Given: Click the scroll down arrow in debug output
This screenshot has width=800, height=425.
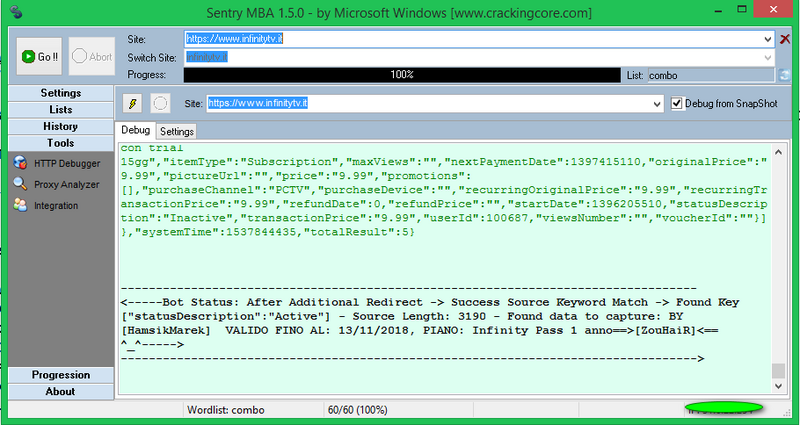Looking at the screenshot, I should click(778, 386).
